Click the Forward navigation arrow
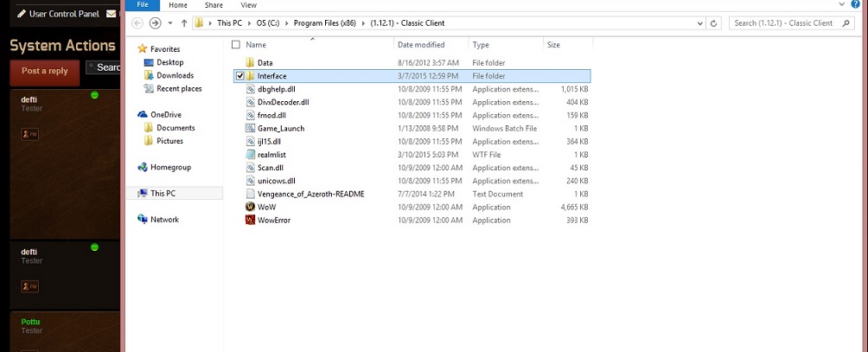The width and height of the screenshot is (868, 352). (156, 23)
